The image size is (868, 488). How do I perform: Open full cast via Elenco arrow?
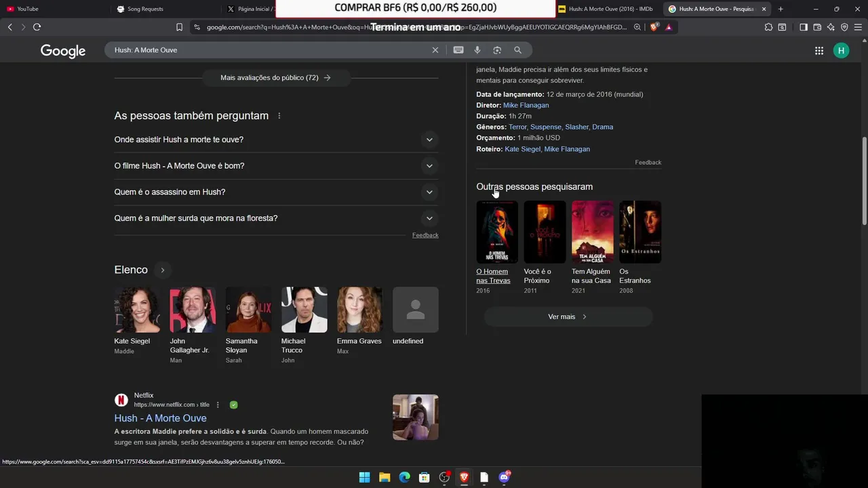point(162,270)
